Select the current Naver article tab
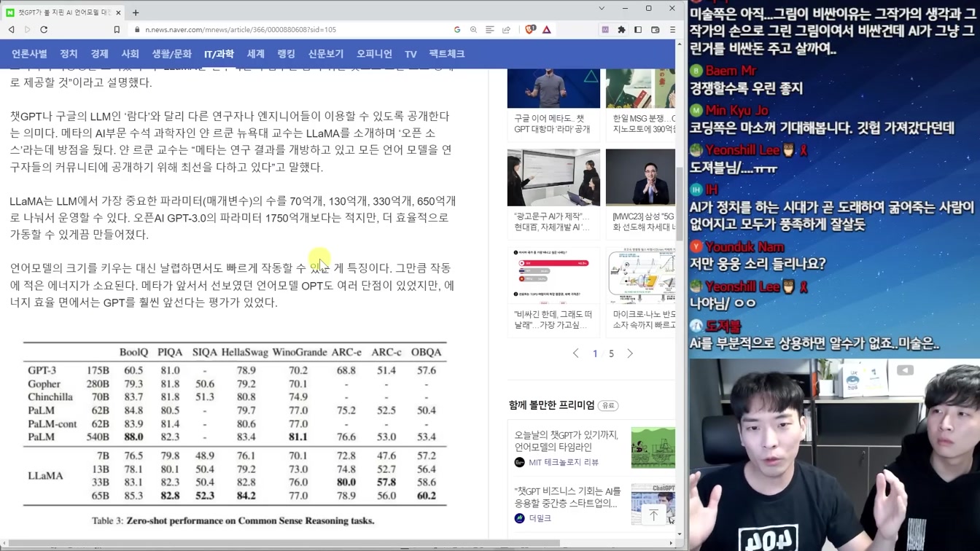 click(x=63, y=12)
